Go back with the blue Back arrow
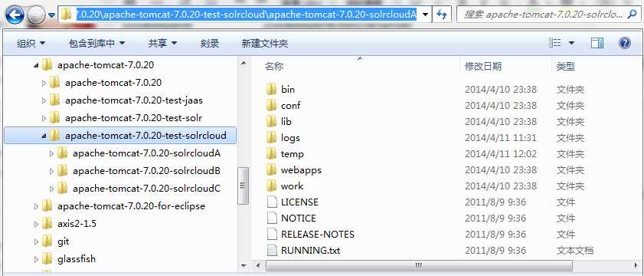The height and width of the screenshot is (276, 644). point(15,15)
